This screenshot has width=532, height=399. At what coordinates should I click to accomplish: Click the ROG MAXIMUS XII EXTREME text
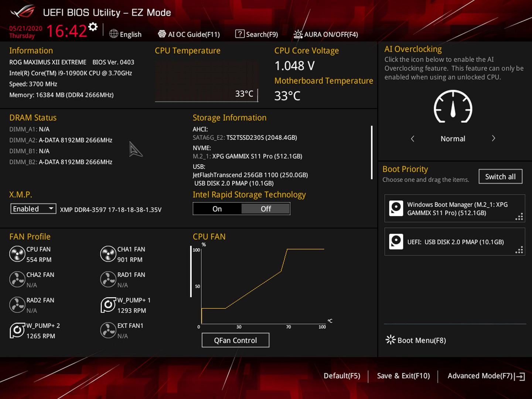pos(48,62)
